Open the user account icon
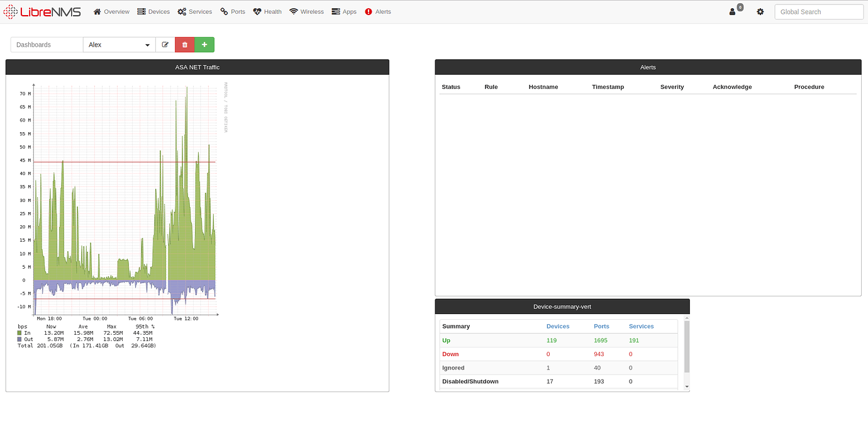Viewport: 868px width, 438px height. pyautogui.click(x=731, y=11)
